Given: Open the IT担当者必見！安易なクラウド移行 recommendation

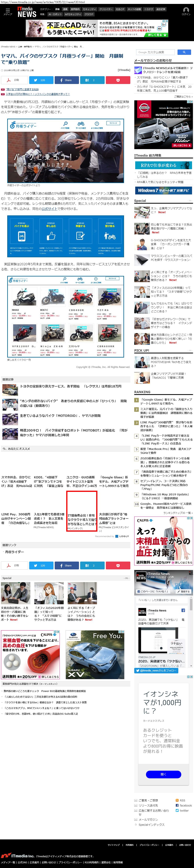Looking at the screenshot, I should [82, 511].
